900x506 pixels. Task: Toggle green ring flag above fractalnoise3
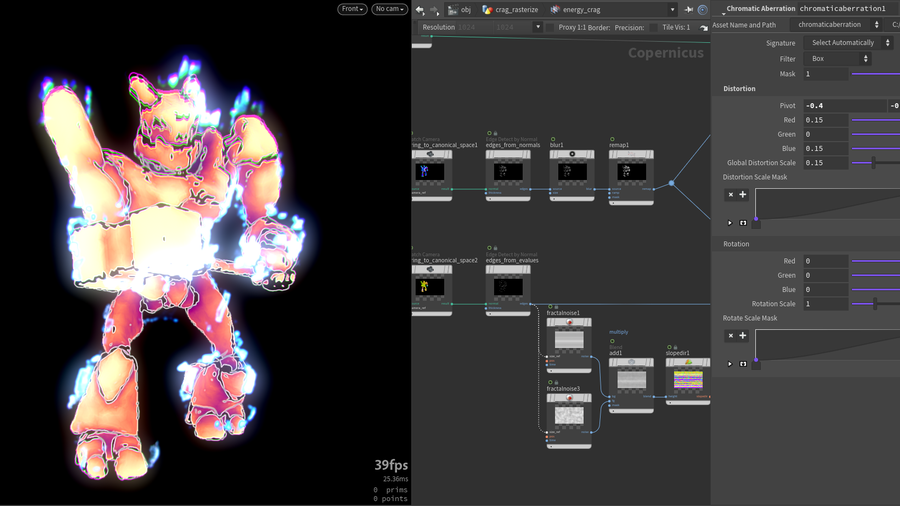coord(550,382)
